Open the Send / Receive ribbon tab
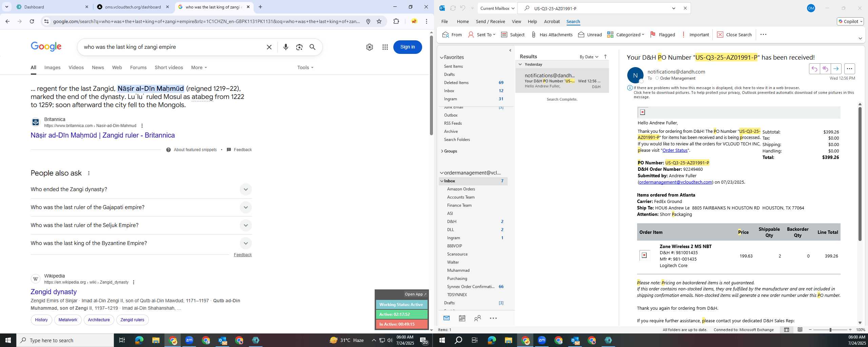 [490, 21]
